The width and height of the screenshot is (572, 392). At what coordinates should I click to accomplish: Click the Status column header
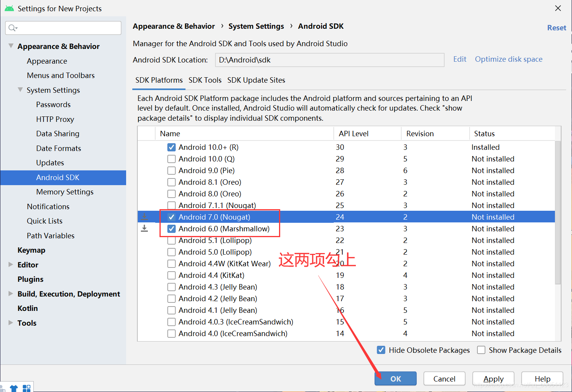[x=512, y=134]
